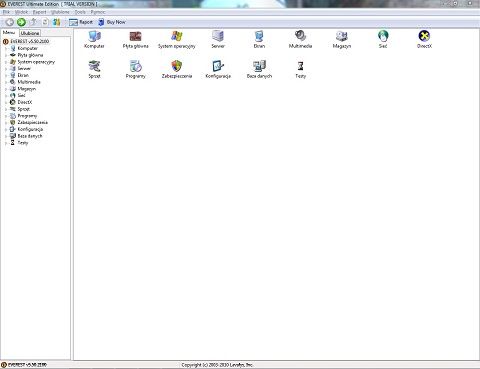The image size is (480, 369).
Task: Switch to the Menu tab in the left panel
Action: [9, 33]
